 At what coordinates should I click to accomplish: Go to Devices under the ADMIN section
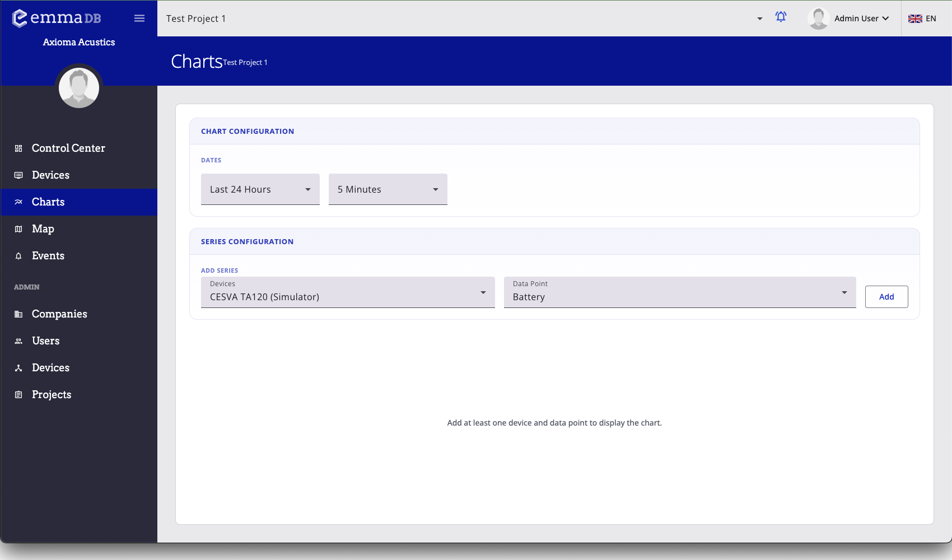(x=50, y=368)
